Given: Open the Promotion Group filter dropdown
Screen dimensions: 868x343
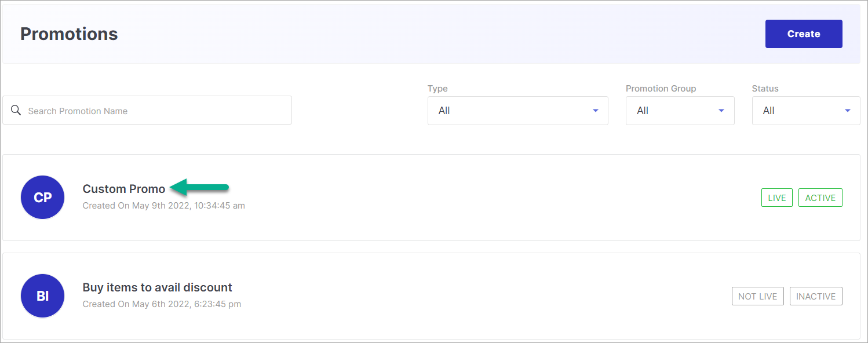Looking at the screenshot, I should (680, 111).
